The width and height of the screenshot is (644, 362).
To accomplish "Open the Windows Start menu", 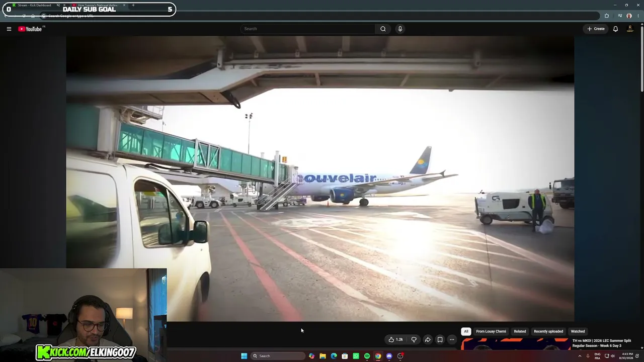I will pyautogui.click(x=244, y=356).
